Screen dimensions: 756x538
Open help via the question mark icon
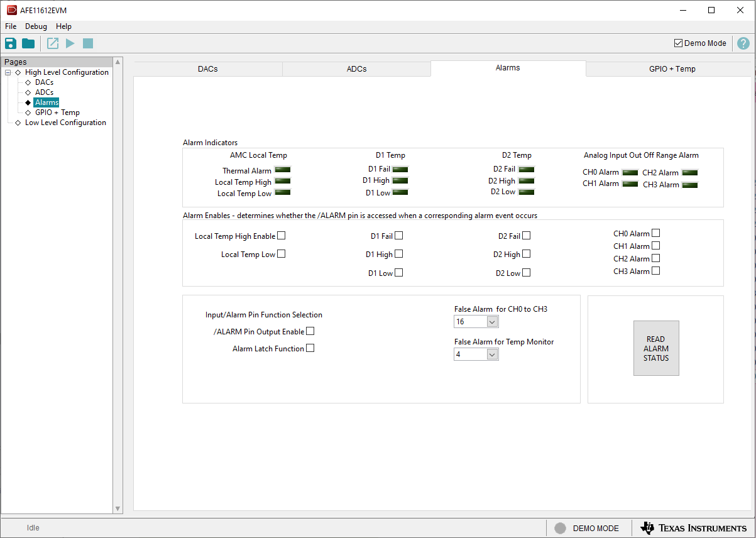[743, 43]
